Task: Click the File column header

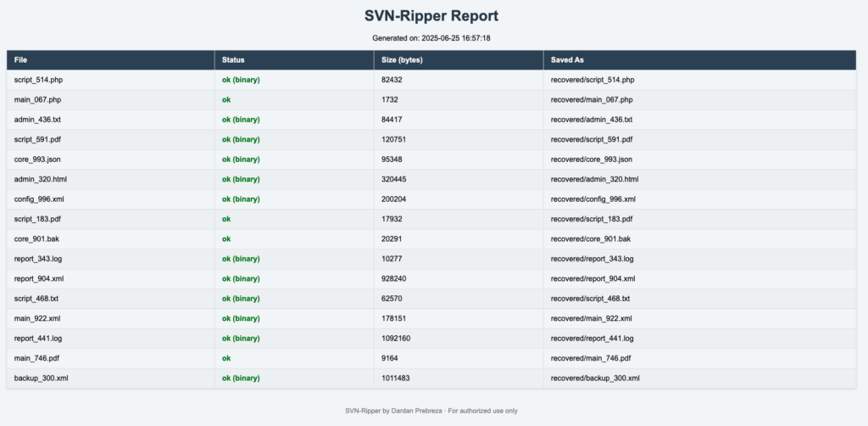Action: pos(111,60)
